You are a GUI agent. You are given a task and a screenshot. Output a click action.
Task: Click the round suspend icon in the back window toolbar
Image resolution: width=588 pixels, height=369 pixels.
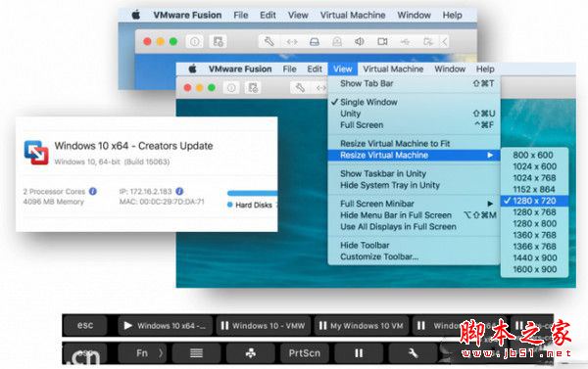[195, 41]
